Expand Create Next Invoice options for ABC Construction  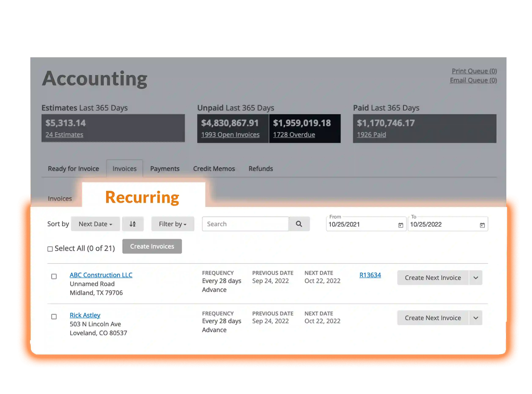(476, 278)
